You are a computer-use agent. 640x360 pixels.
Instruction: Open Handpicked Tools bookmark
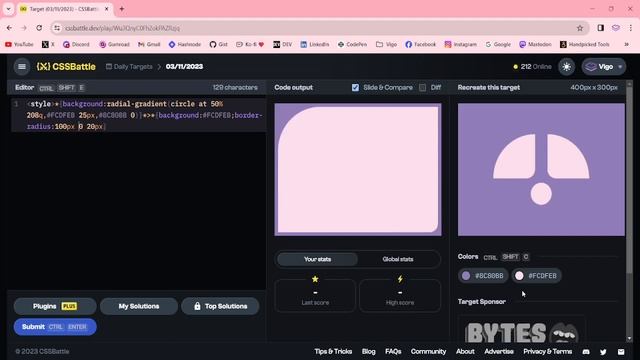(585, 44)
